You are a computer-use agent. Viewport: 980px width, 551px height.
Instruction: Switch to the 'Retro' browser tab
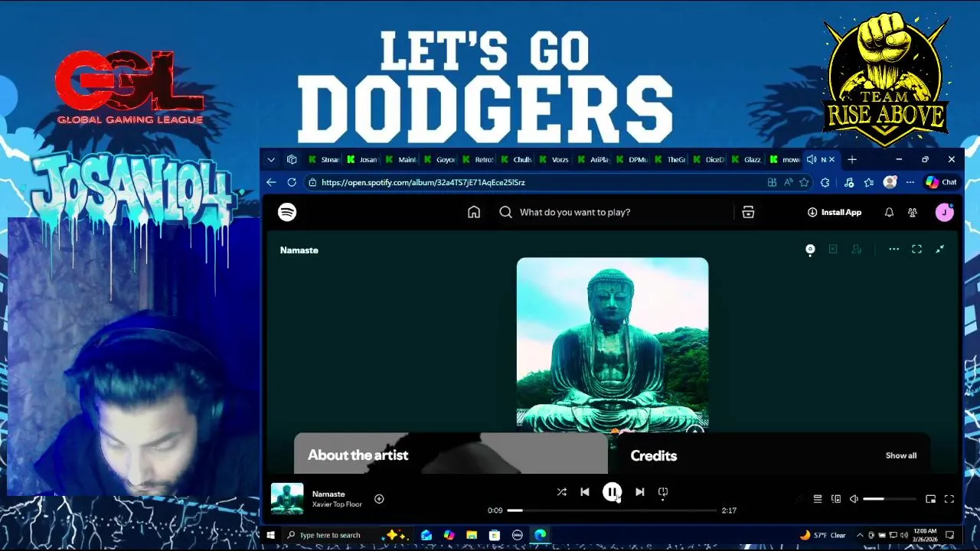(477, 159)
